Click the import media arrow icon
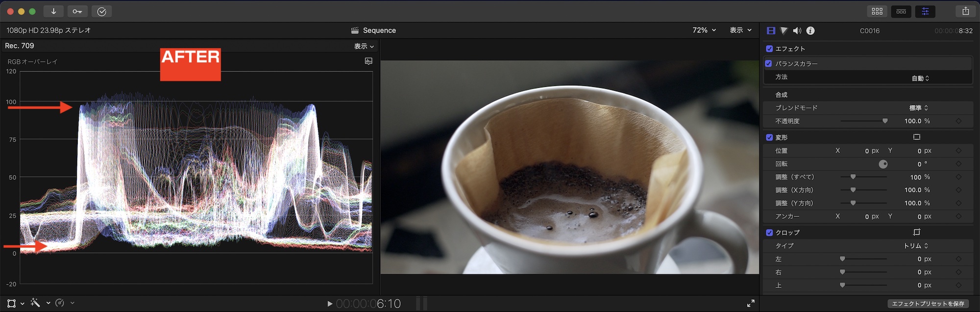This screenshot has height=312, width=980. pyautogui.click(x=53, y=11)
